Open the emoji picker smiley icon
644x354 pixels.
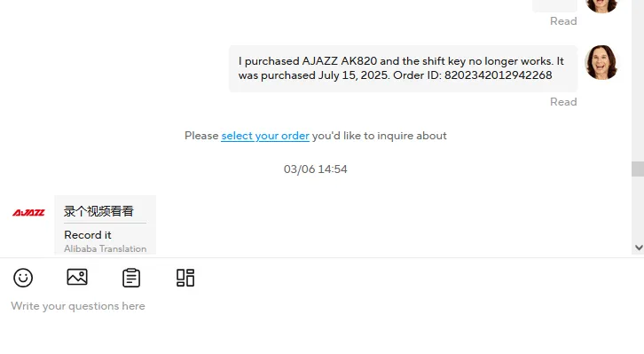(x=23, y=278)
